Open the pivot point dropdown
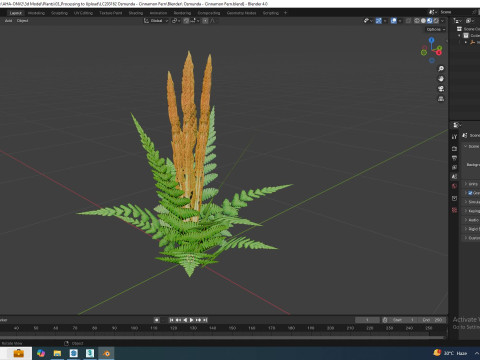This screenshot has width=480, height=360. click(176, 21)
